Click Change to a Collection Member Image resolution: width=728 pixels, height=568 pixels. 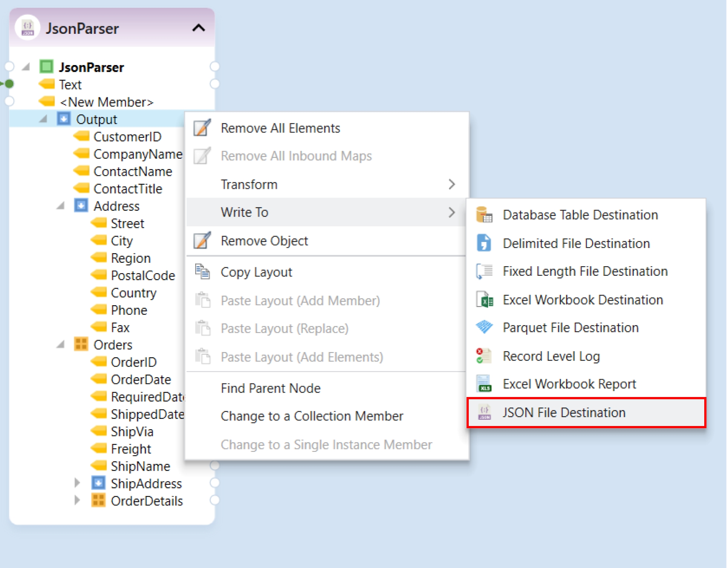(312, 416)
